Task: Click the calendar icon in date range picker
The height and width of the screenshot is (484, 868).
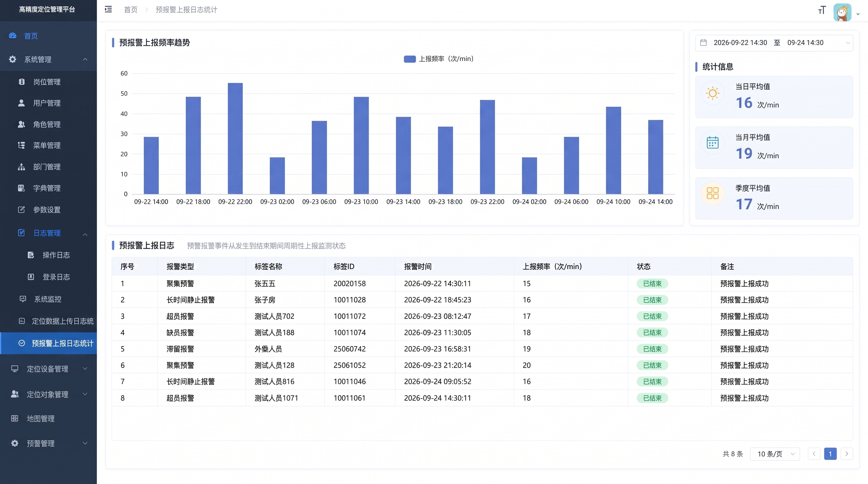Action: pos(703,43)
